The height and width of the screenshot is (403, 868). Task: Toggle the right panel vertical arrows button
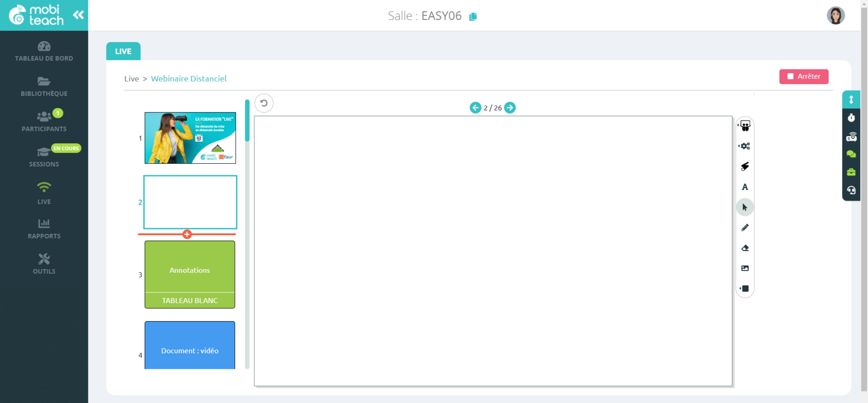coord(851,100)
